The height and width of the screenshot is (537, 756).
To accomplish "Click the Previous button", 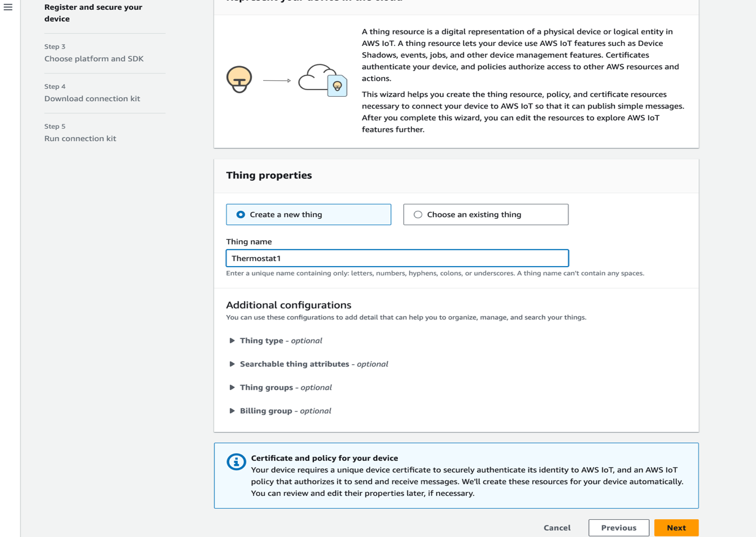I will [619, 527].
